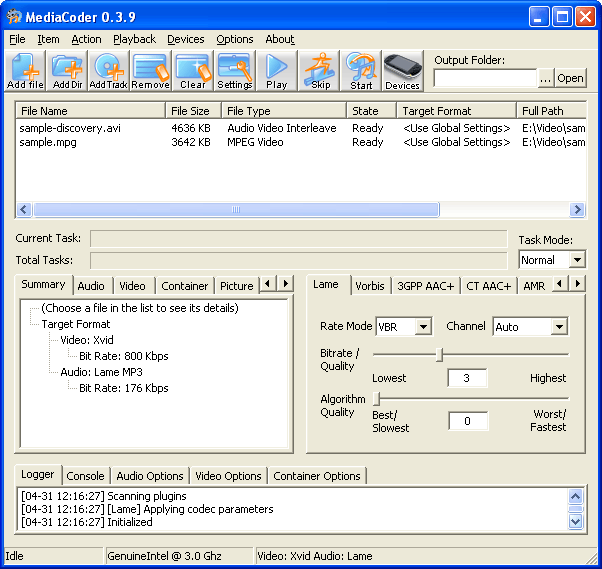Select sample.mpg in file list
The width and height of the screenshot is (602, 569).
coord(48,142)
